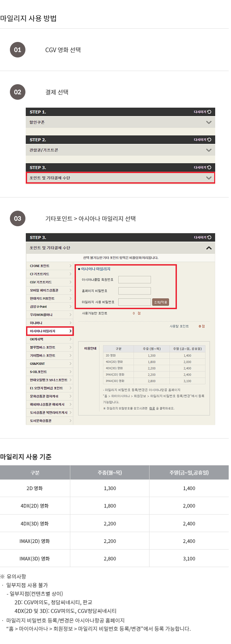Click the 주중(월~목) header in the 사용 기준 table
This screenshot has height=644, width=231.
(110, 473)
